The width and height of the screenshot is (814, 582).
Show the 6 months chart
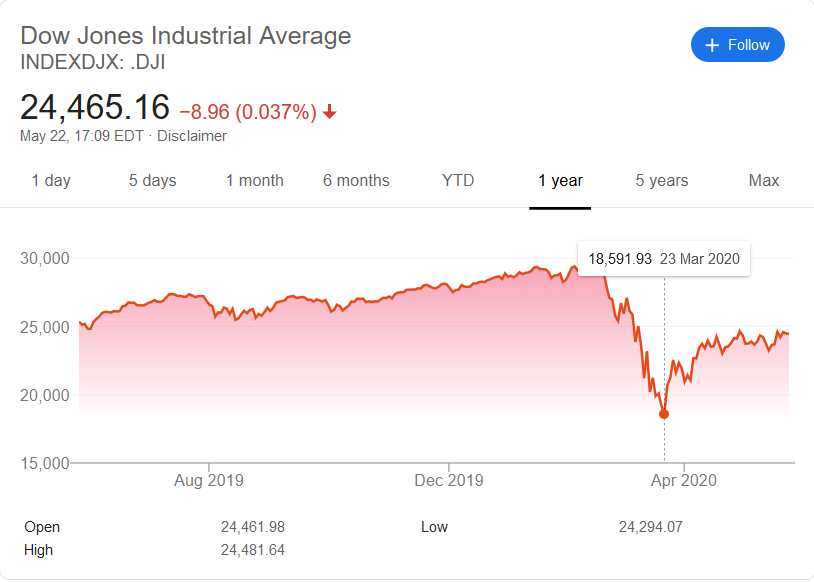coord(356,181)
